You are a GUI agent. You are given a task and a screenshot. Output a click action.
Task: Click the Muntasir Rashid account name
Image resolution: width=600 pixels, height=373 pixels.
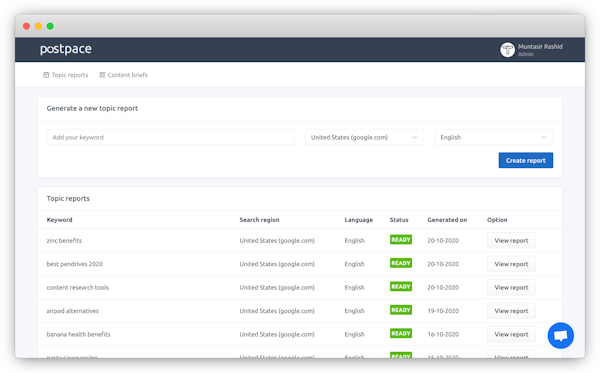tap(540, 47)
